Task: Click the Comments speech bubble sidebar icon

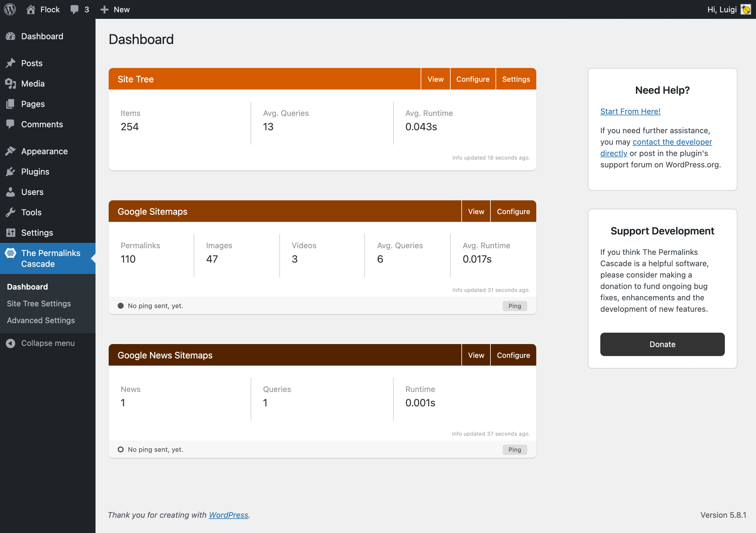Action: pos(10,125)
